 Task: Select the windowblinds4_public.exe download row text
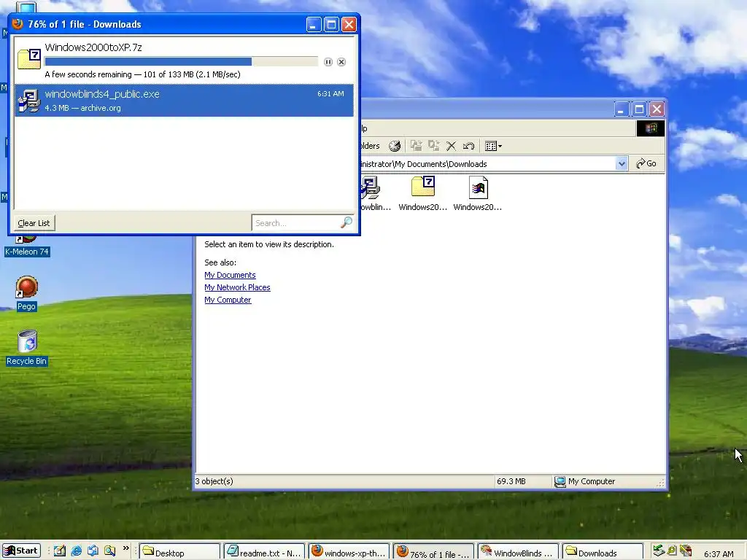tap(102, 94)
